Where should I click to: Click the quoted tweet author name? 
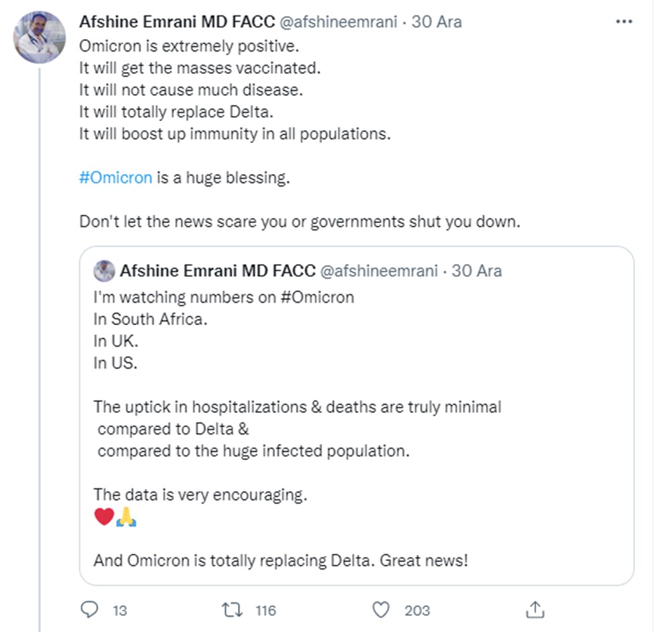click(217, 271)
